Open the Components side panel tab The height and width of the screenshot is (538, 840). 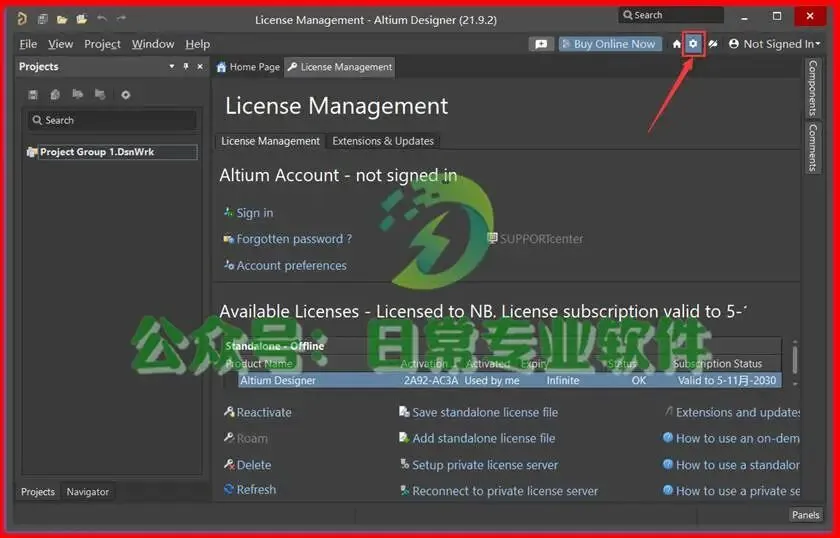click(813, 88)
